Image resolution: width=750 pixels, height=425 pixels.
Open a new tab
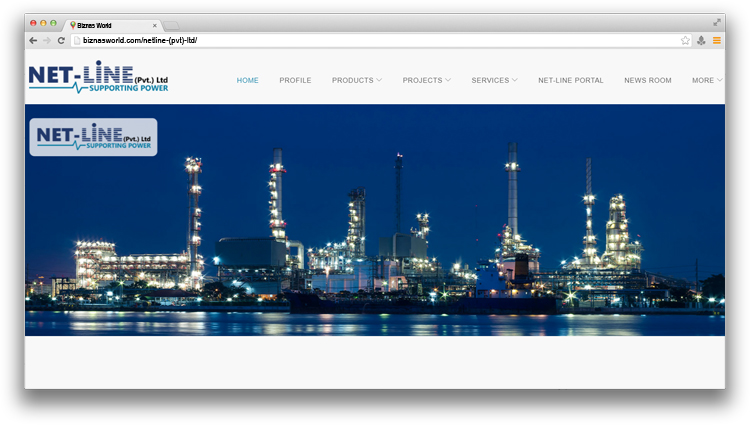click(172, 25)
